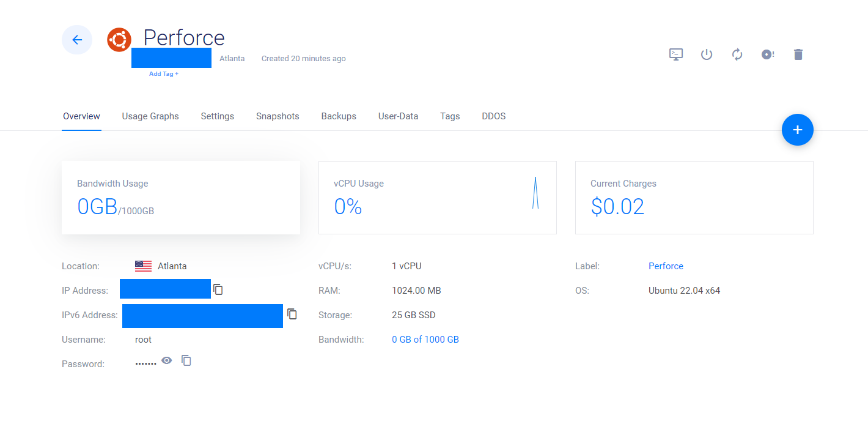Screen dimensions: 868x421
Task: Open the Usage Graphs tab
Action: point(150,116)
